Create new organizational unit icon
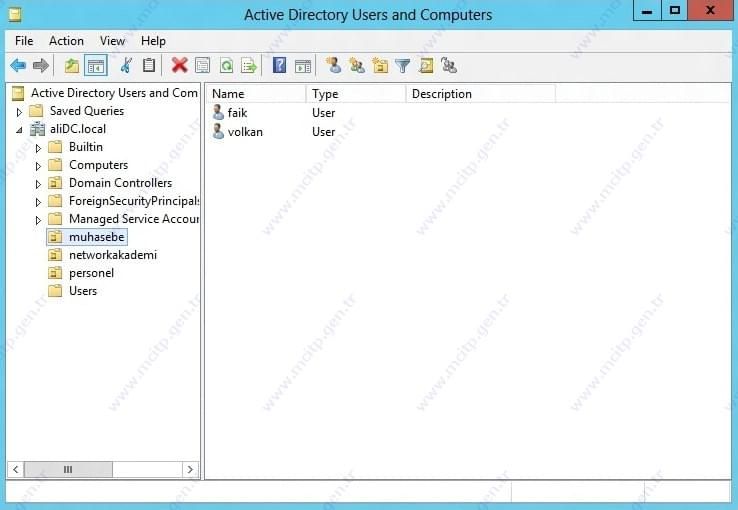Screen dimensions: 738x510 coord(380,65)
